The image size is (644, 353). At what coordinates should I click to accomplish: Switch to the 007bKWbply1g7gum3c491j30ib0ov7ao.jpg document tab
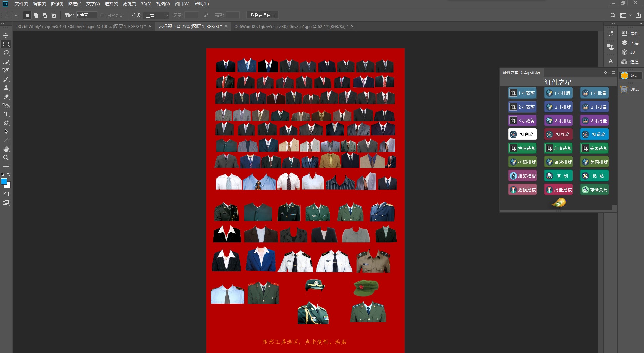[81, 26]
